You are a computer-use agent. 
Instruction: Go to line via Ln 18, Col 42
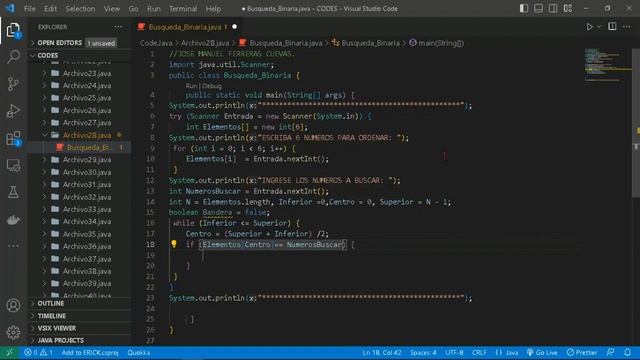(x=382, y=352)
